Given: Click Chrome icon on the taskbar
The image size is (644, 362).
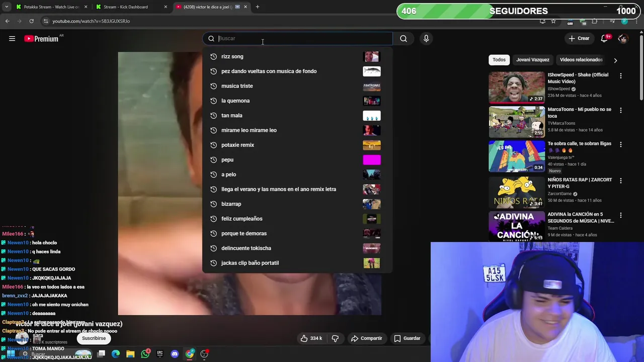Looking at the screenshot, I should pos(190,354).
